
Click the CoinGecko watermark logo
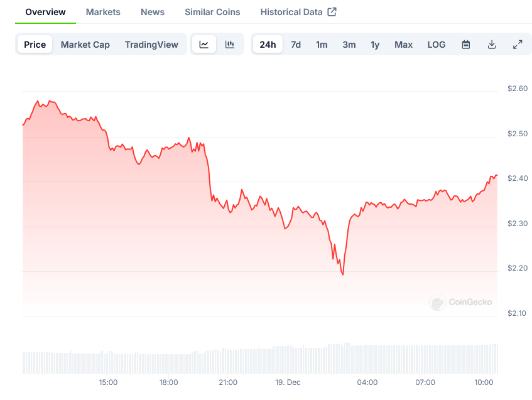pyautogui.click(x=462, y=303)
